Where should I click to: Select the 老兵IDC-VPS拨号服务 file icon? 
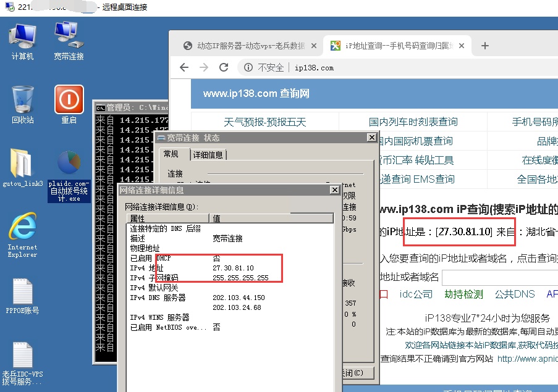point(22,363)
